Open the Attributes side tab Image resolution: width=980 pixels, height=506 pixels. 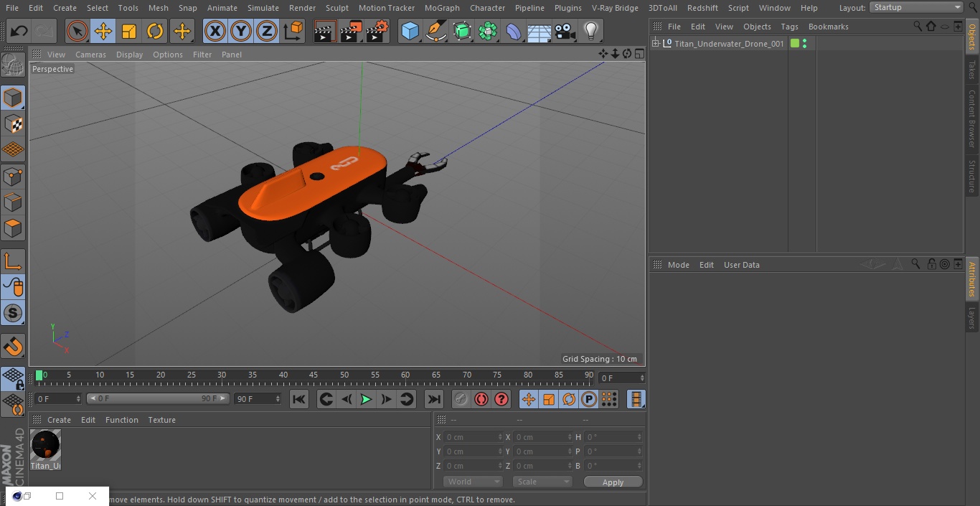pos(972,279)
